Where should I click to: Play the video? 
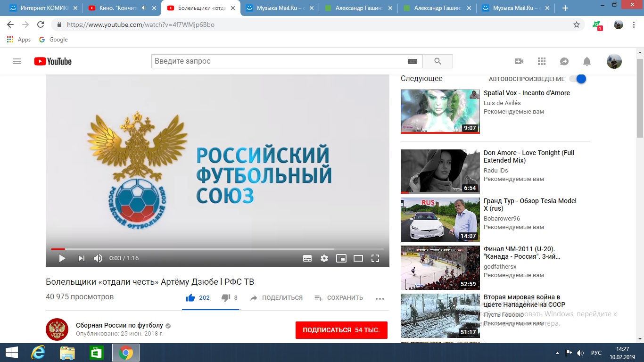point(62,258)
